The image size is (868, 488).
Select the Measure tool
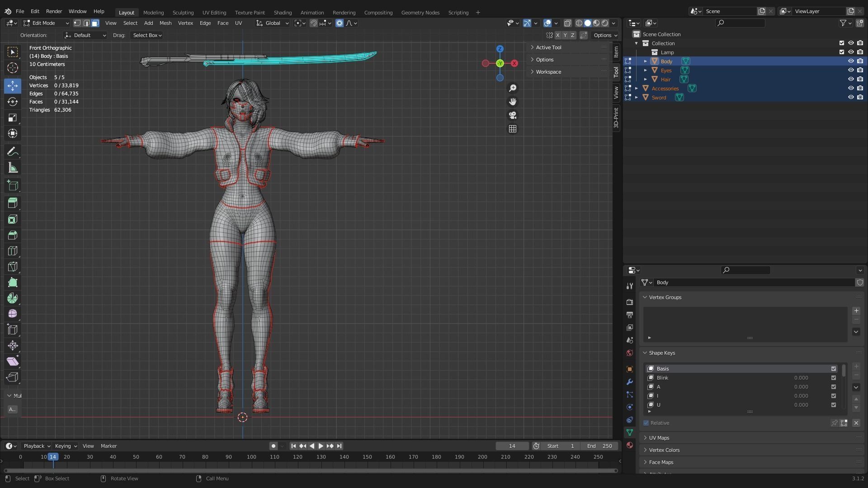(13, 168)
